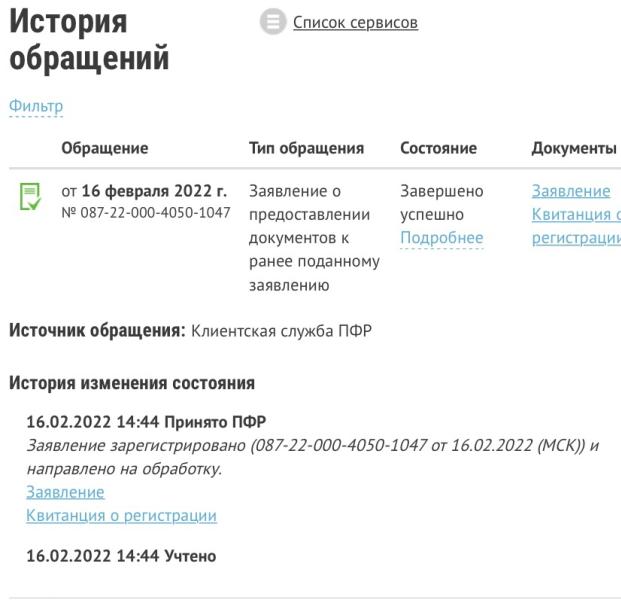Open Подробнее under Завершено успешно
The image size is (621, 600).
coord(442,238)
